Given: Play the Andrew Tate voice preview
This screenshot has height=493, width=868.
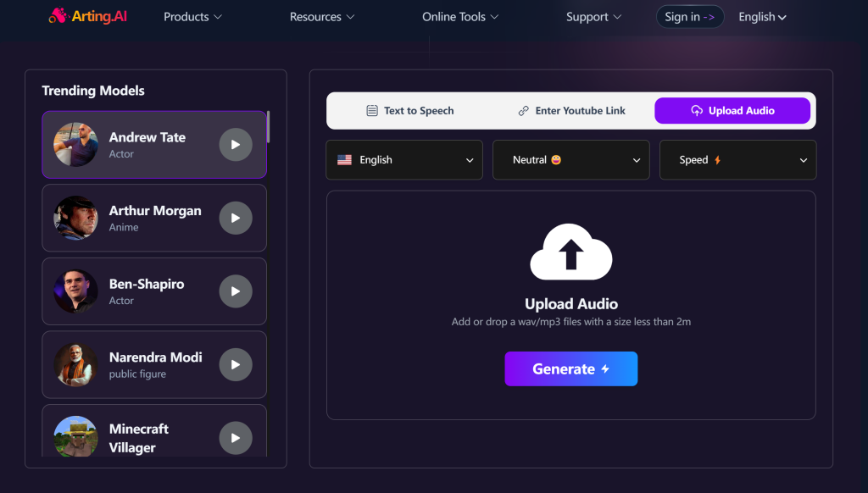Looking at the screenshot, I should coord(236,145).
